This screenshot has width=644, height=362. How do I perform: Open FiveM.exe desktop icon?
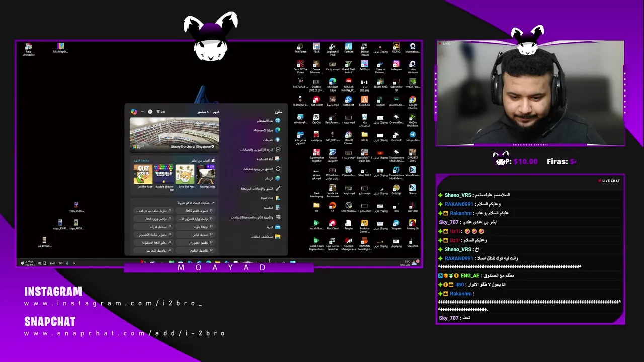coord(364,101)
